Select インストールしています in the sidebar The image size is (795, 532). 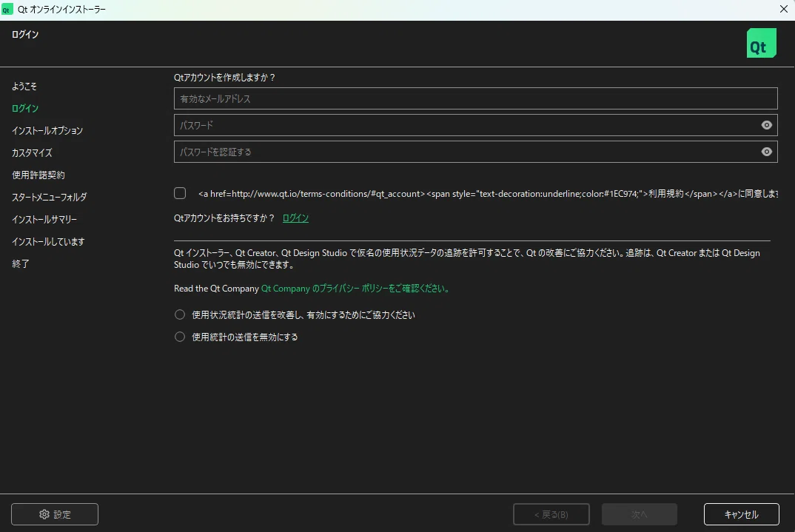pos(48,242)
